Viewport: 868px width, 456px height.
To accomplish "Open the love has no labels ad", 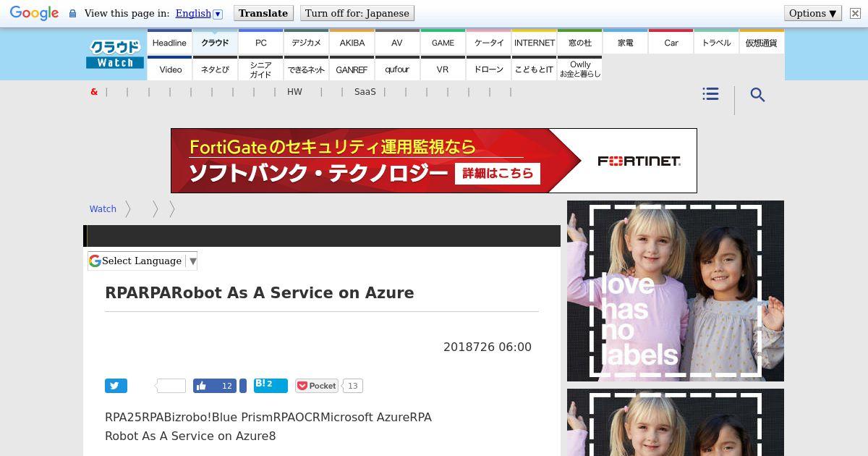I will (676, 291).
